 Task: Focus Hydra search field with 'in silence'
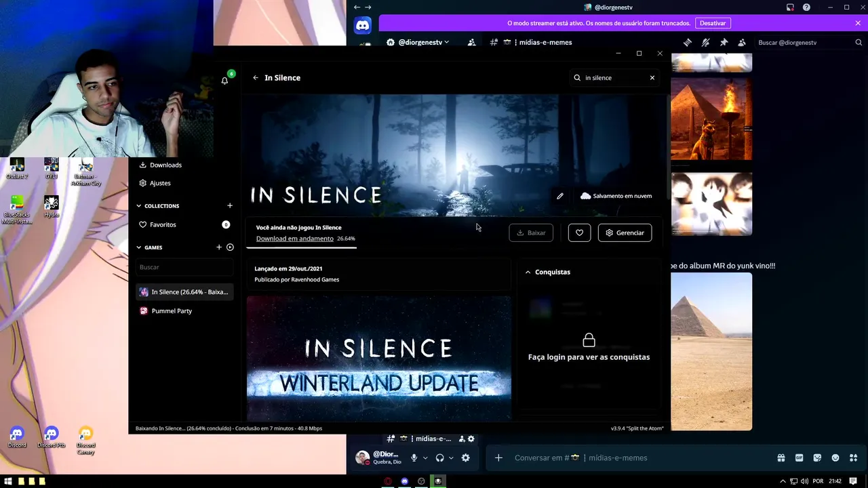[x=614, y=78]
